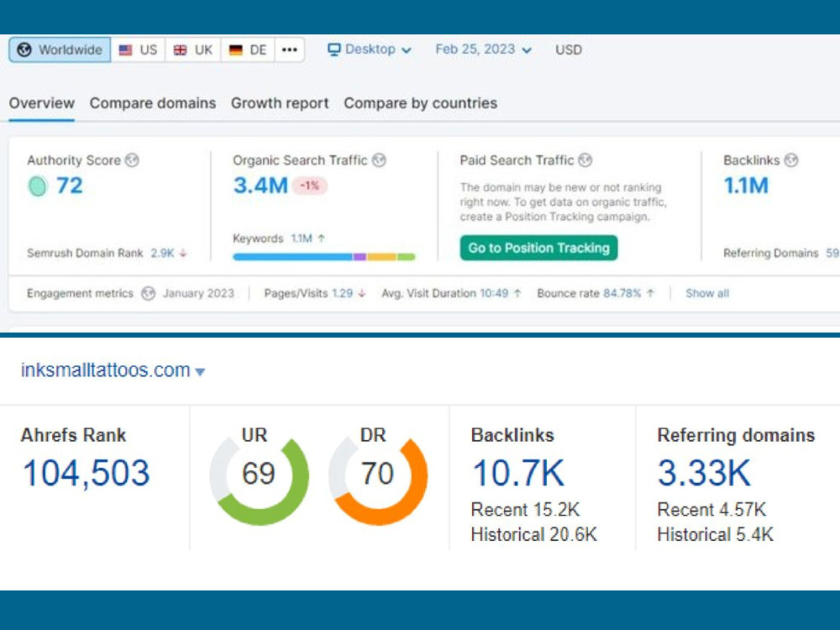Screen dimensions: 840x630
Task: Click the UK flag icon
Action: click(x=181, y=50)
